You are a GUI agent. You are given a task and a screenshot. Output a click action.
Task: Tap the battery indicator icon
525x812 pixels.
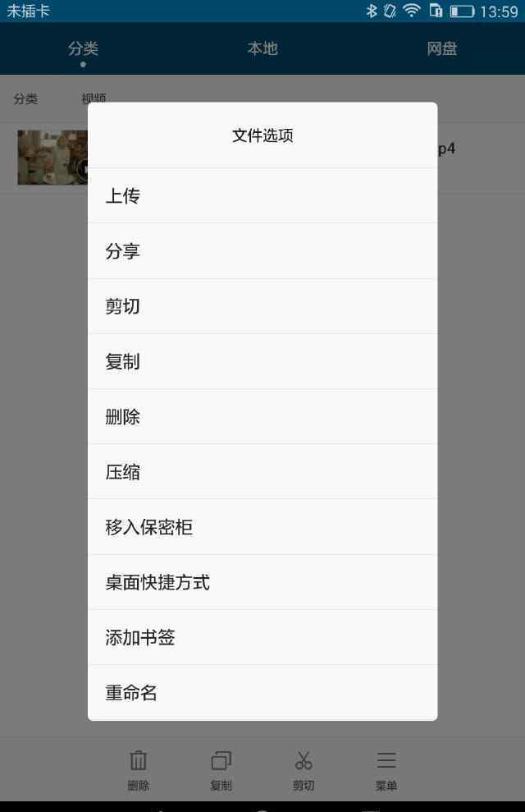click(x=462, y=11)
